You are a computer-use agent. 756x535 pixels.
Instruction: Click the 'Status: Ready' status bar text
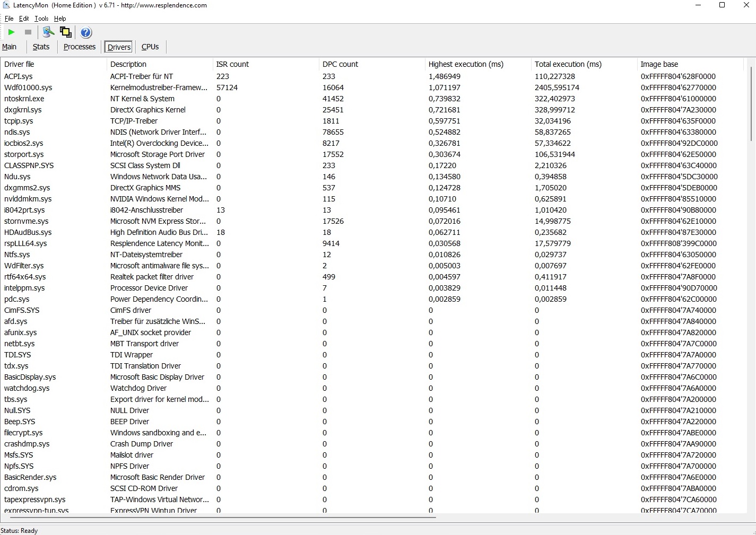[19, 530]
